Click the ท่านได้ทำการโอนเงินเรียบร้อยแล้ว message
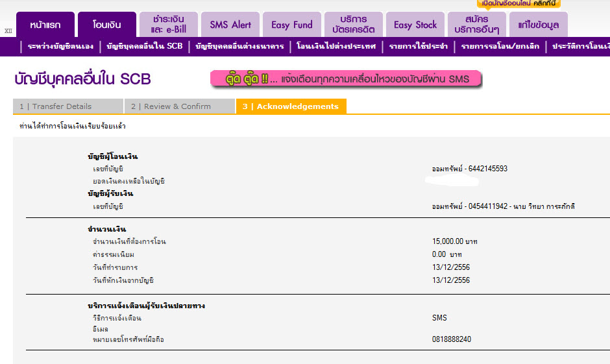 coord(73,126)
